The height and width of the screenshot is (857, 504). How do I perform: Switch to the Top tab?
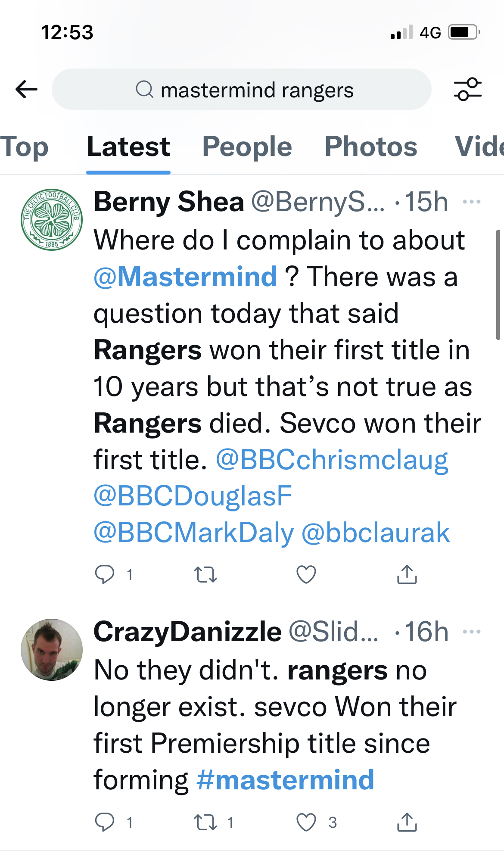pyautogui.click(x=24, y=147)
